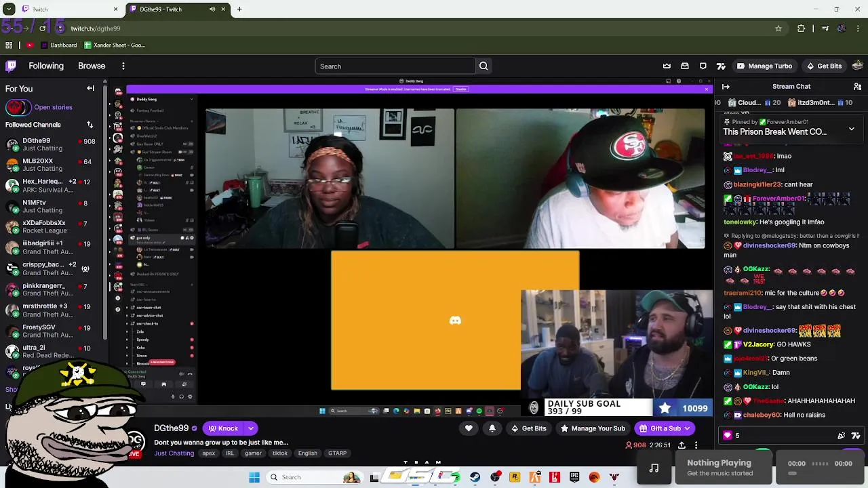Go to the Following page
868x488 pixels.
(46, 66)
